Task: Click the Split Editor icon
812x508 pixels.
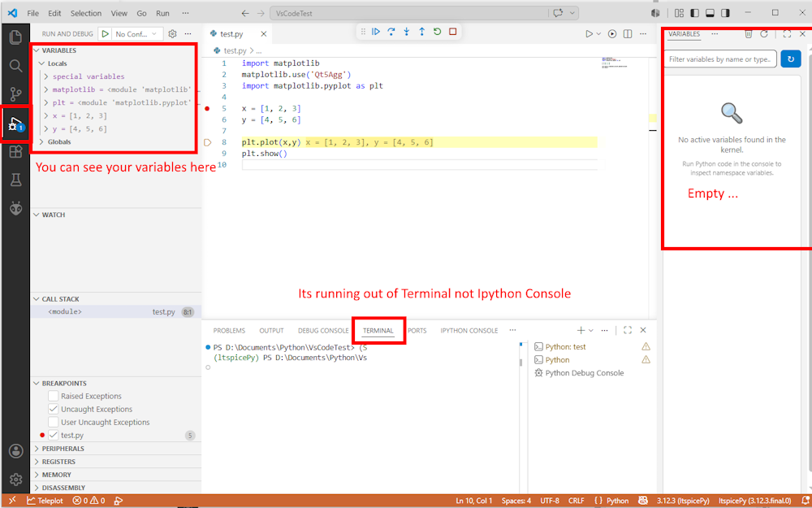Action: pos(628,33)
